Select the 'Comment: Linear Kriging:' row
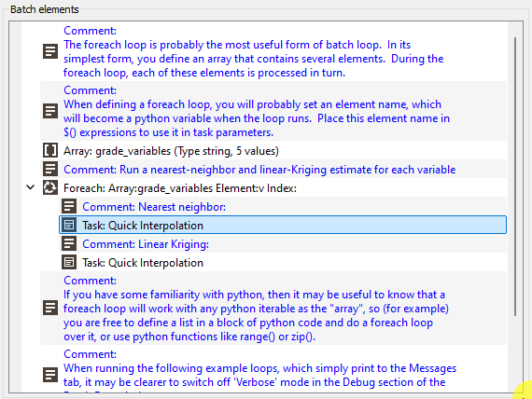 click(x=283, y=243)
